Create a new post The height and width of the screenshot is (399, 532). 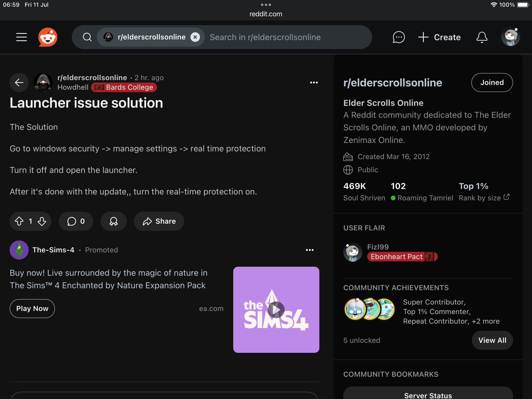[x=439, y=37]
